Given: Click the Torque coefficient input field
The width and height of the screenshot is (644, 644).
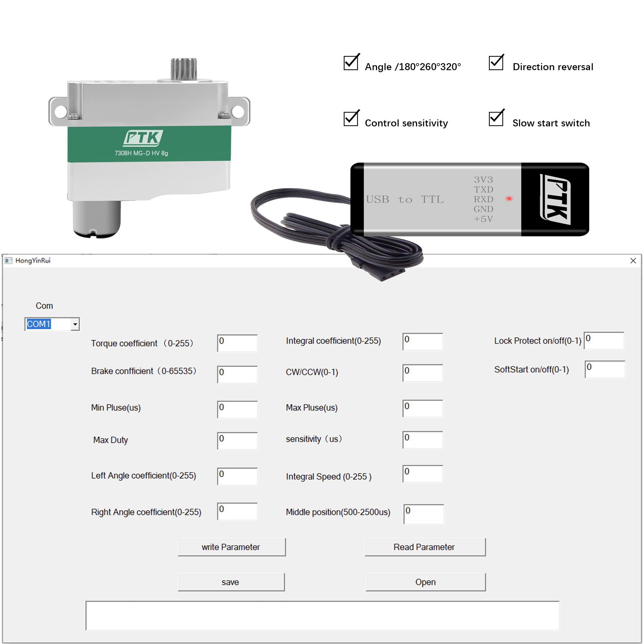Looking at the screenshot, I should pos(237,343).
